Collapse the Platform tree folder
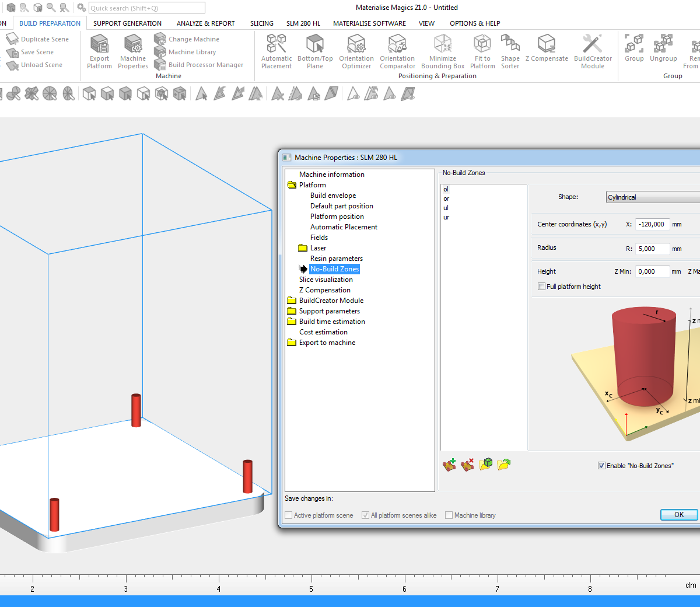 tap(292, 185)
